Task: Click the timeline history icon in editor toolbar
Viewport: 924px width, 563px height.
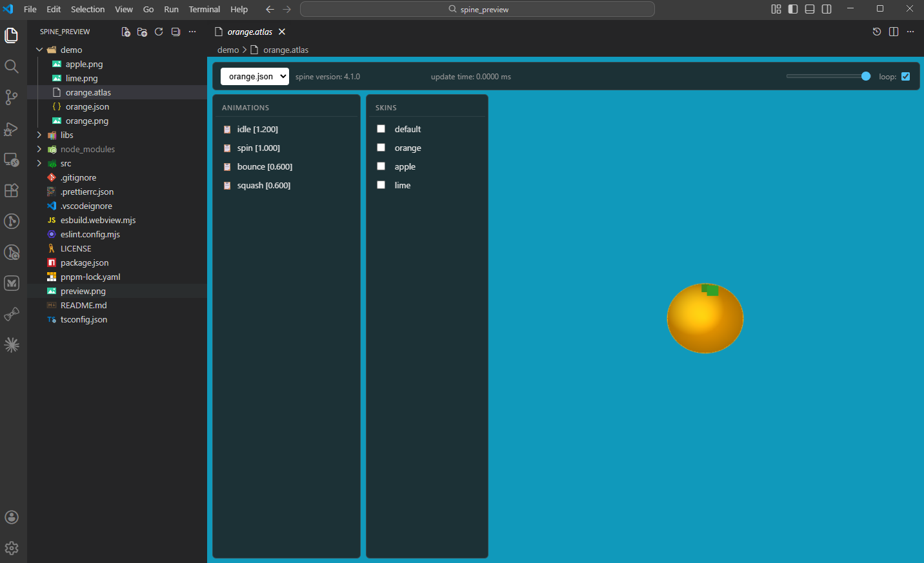Action: pyautogui.click(x=877, y=32)
